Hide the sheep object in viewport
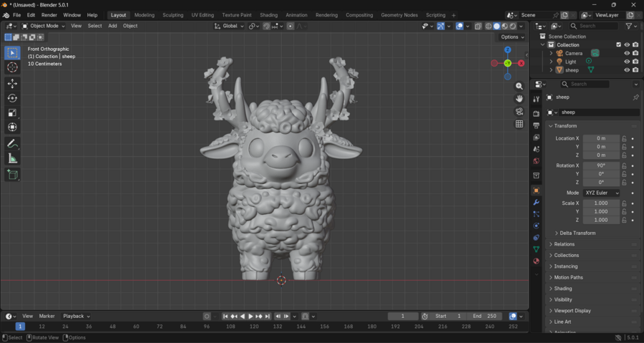 (627, 70)
